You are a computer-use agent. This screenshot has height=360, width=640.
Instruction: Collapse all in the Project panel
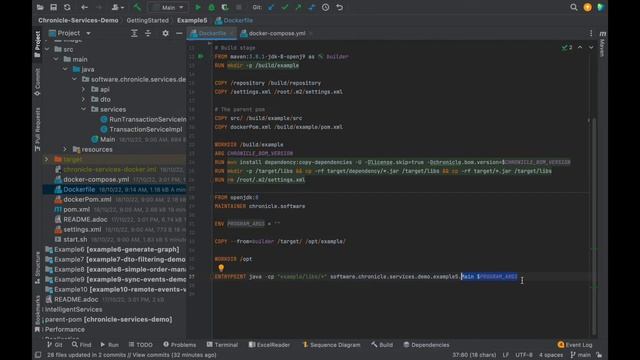(148, 33)
